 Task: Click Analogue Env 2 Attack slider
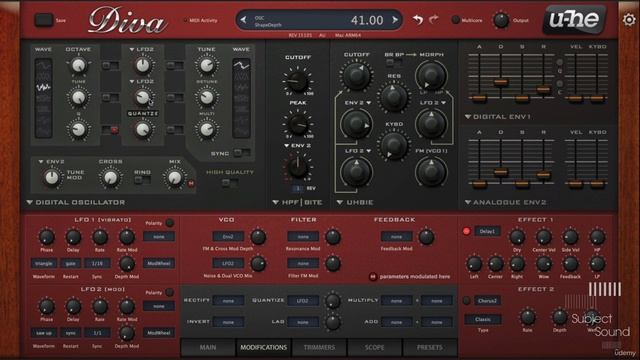click(479, 184)
